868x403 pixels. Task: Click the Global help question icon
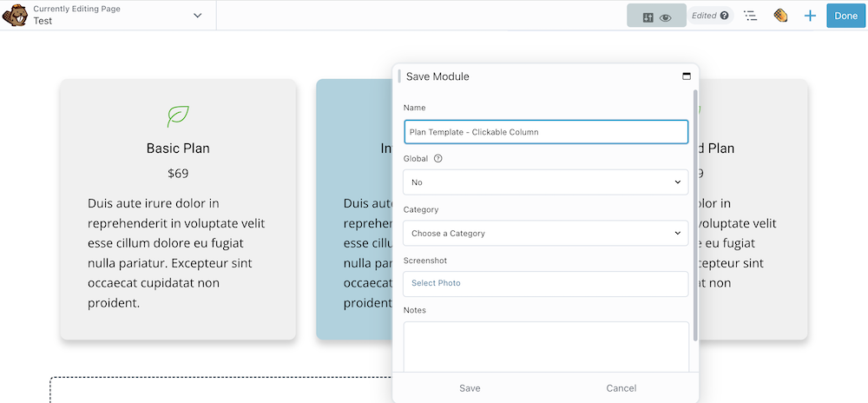(x=437, y=158)
